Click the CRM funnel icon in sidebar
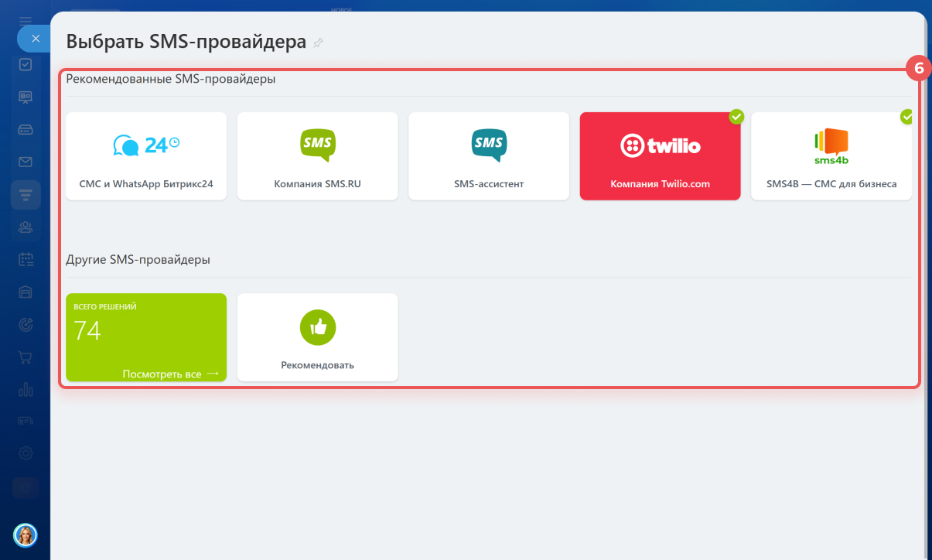Screen dimensions: 932x560 pyautogui.click(x=26, y=195)
